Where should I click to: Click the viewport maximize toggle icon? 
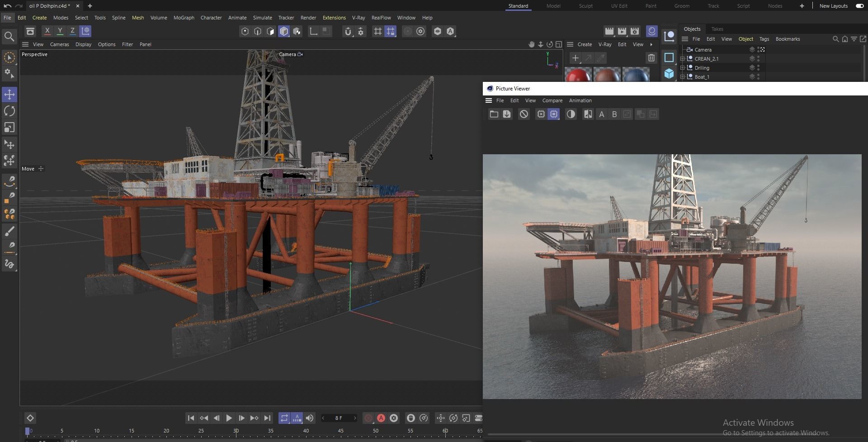(x=559, y=44)
